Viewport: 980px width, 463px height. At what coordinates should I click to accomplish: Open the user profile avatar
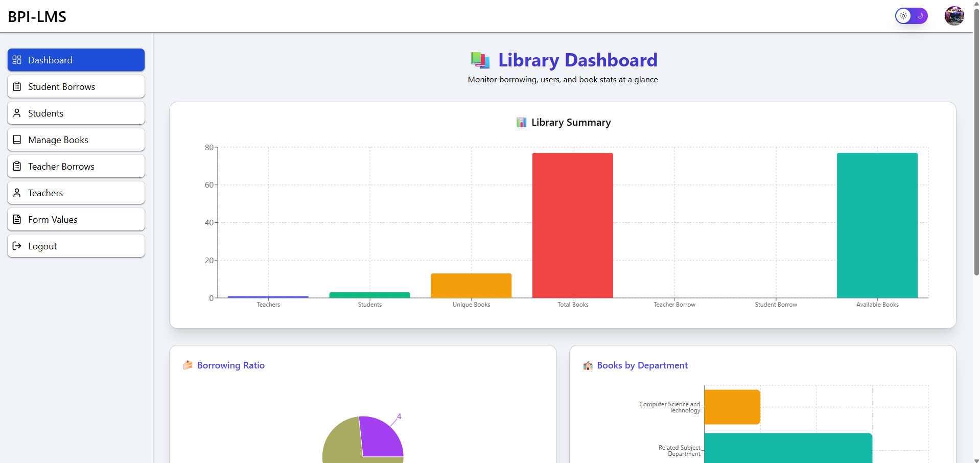pyautogui.click(x=954, y=16)
